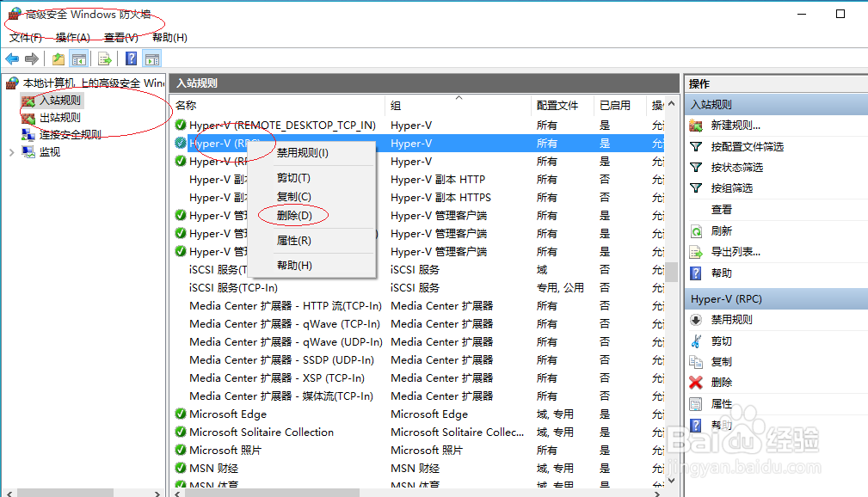The image size is (868, 497).
Task: Select the Hyper-V (REMOTE_DESKTOP_TCP_IN) rule
Action: [x=282, y=125]
